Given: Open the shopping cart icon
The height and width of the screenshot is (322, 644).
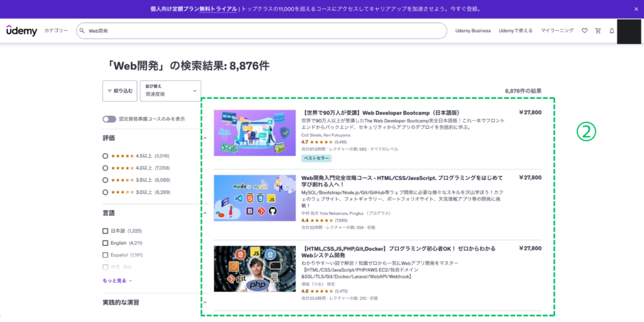Looking at the screenshot, I should 598,31.
